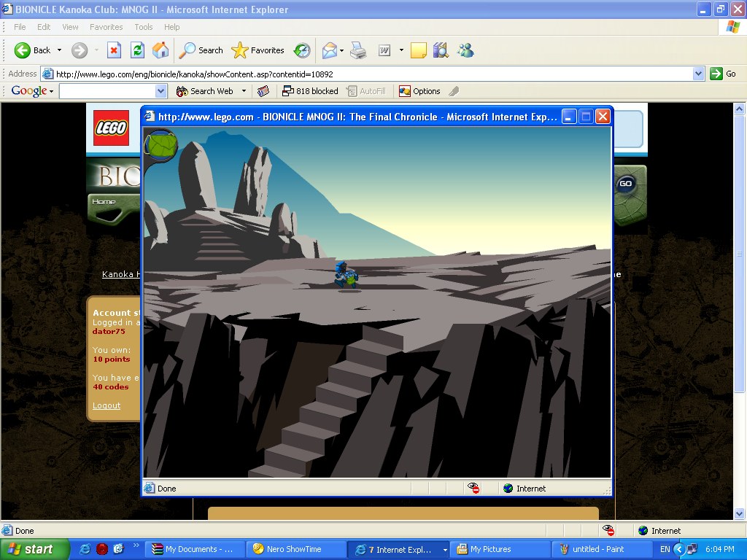
Task: Open the address bar dropdown
Action: click(x=698, y=74)
